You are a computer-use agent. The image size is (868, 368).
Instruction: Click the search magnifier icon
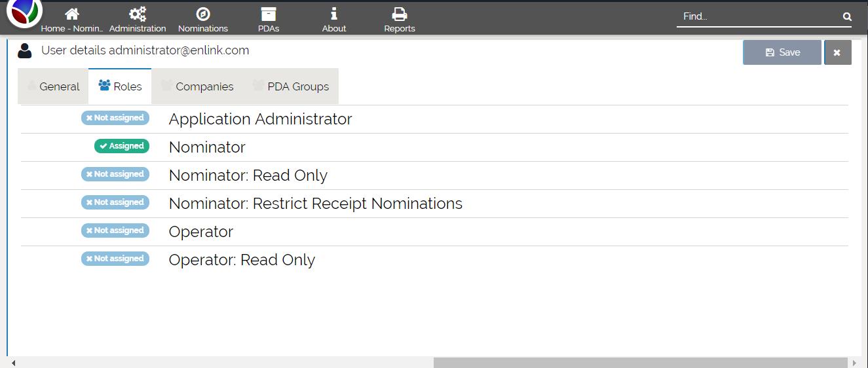(847, 17)
